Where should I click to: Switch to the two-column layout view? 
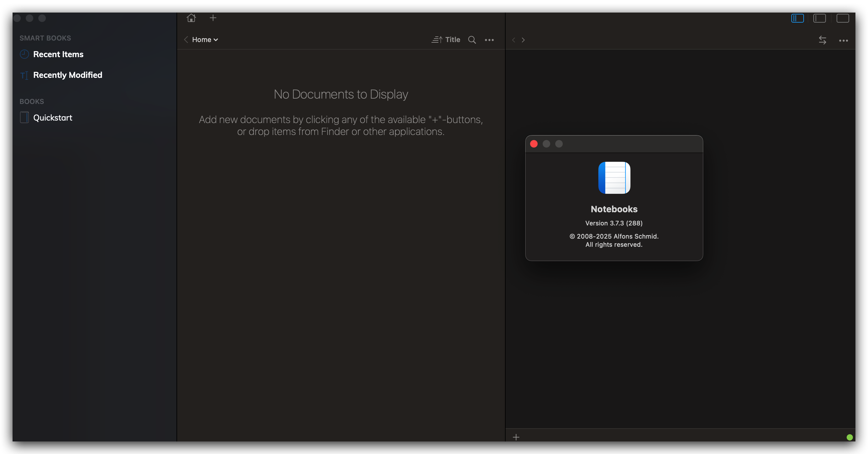(819, 18)
